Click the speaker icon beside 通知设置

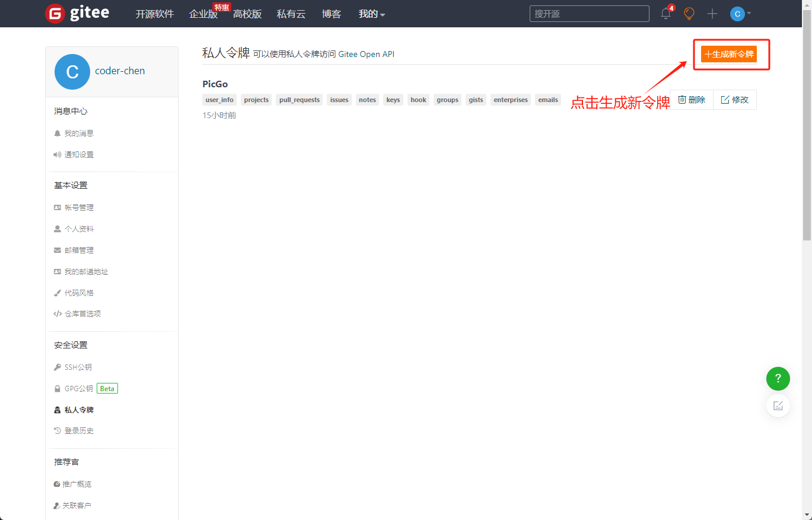57,155
